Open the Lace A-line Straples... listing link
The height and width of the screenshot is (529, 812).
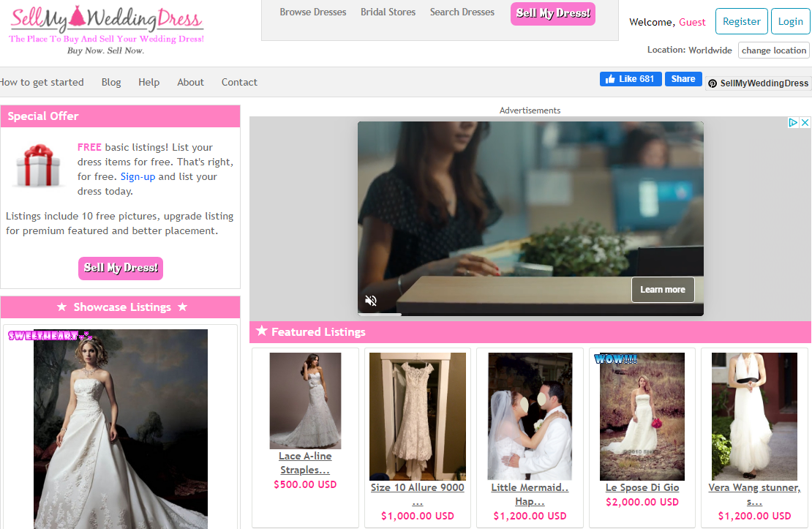point(305,462)
